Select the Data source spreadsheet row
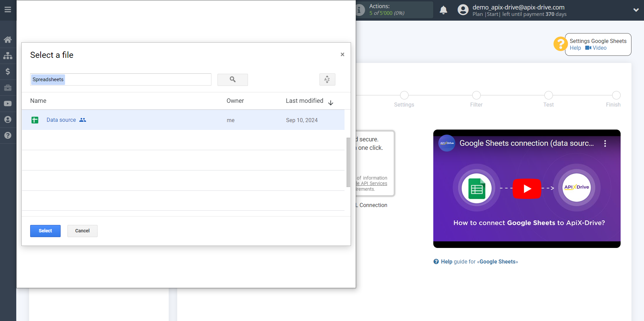Viewport: 644px width, 321px height. (x=183, y=120)
